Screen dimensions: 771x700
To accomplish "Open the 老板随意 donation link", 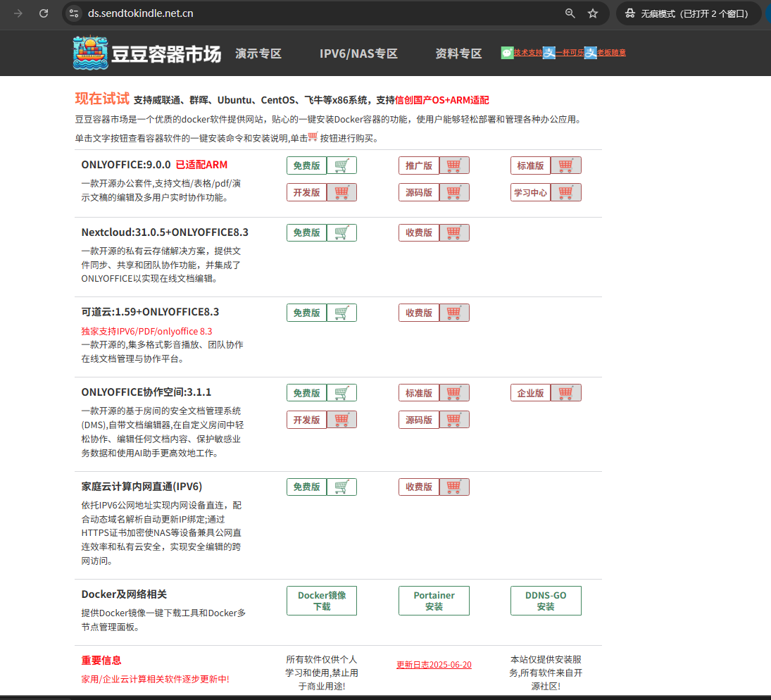I will [611, 53].
